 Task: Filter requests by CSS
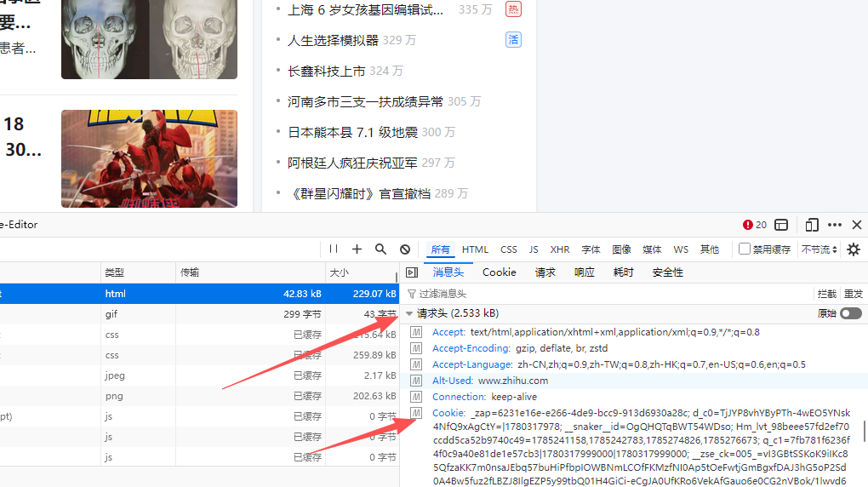[509, 249]
